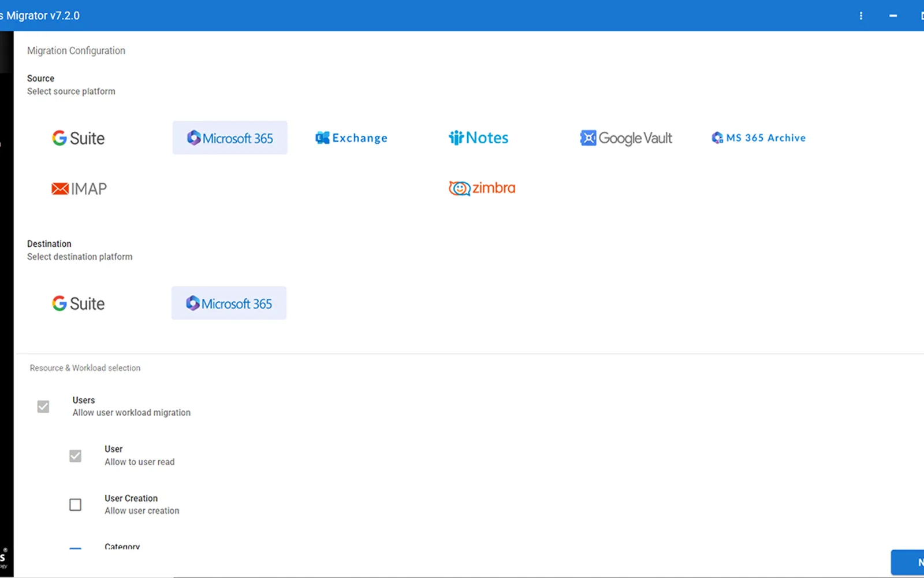The image size is (924, 578).
Task: Choose Notes as the source platform
Action: (x=479, y=138)
